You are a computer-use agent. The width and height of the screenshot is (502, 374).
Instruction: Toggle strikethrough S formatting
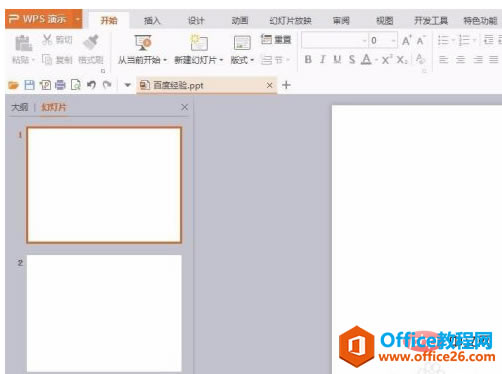pos(352,60)
